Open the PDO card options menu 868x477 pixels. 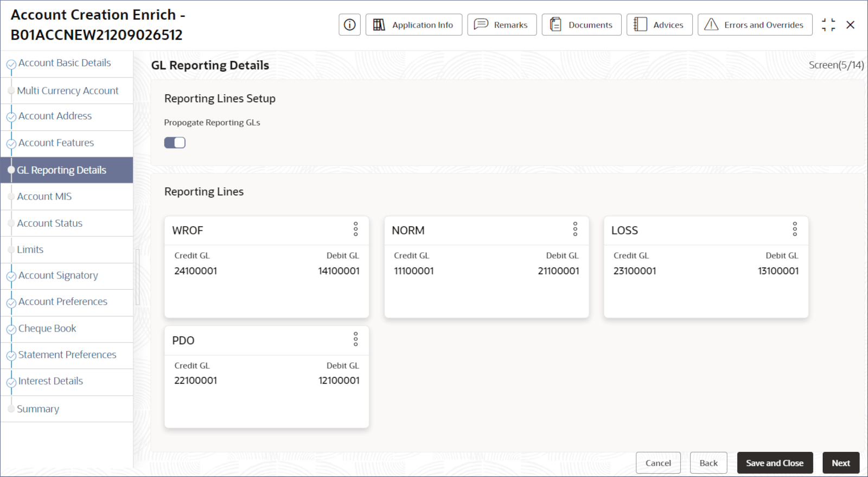[356, 339]
